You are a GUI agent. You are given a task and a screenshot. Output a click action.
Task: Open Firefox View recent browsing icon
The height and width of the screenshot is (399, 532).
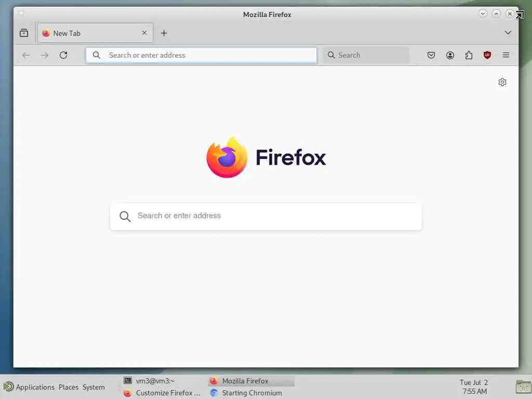[24, 33]
